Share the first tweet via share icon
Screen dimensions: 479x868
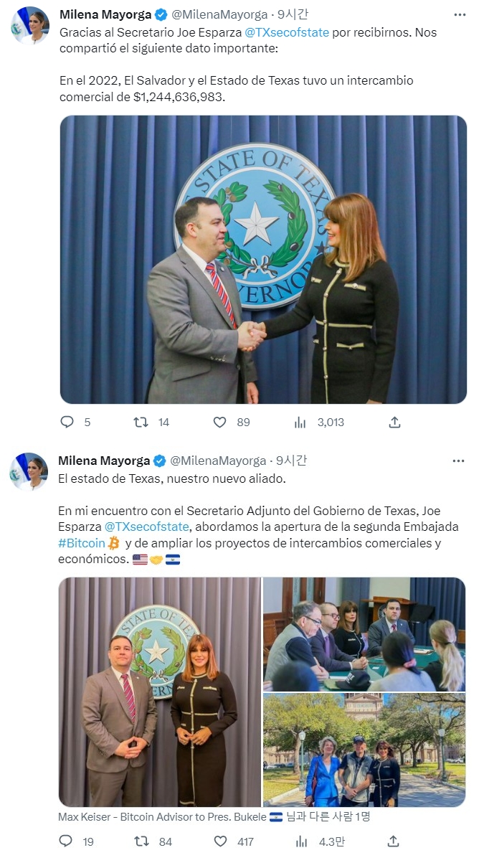(394, 423)
